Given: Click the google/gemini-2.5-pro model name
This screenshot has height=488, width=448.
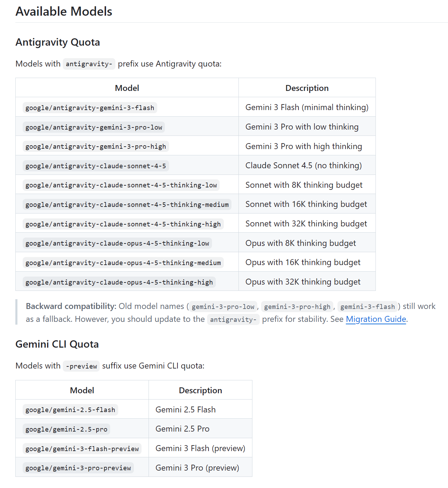Looking at the screenshot, I should pos(66,429).
